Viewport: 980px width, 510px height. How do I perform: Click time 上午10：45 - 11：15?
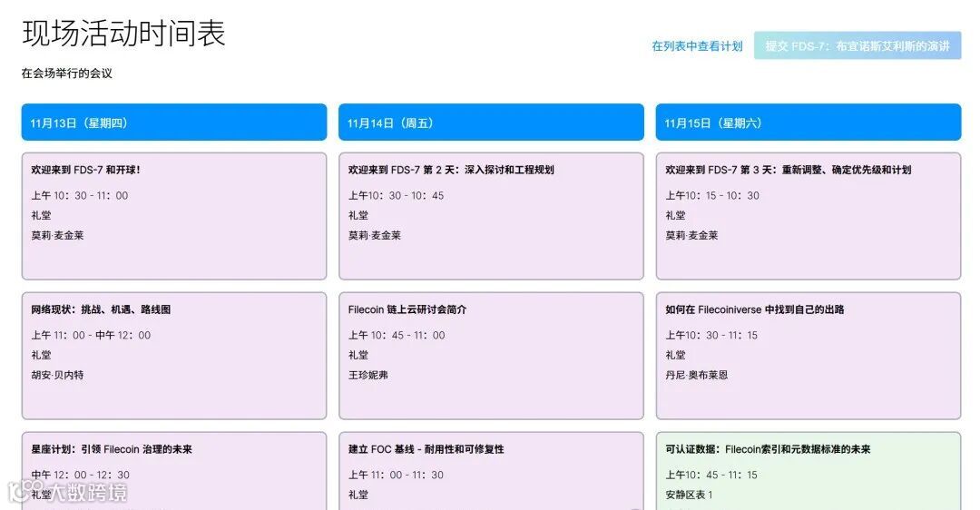(711, 475)
